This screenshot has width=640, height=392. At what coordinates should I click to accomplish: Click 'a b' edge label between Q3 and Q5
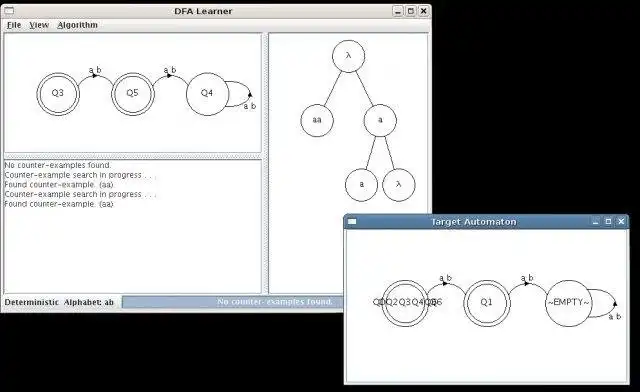click(x=95, y=70)
